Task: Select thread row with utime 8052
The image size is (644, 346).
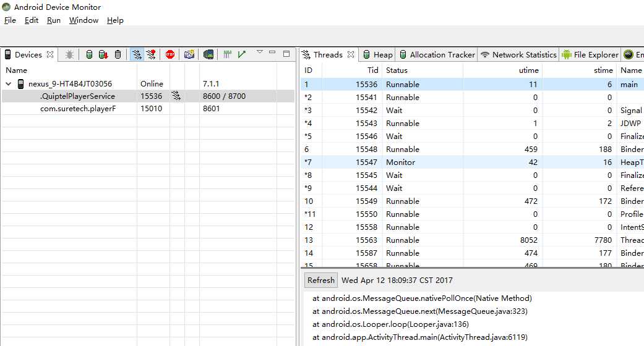Action: point(472,240)
